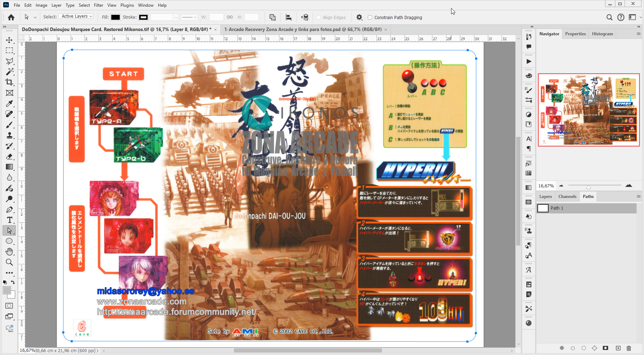The image size is (644, 355).
Task: Open the Paths panel flyout menu
Action: pyautogui.click(x=638, y=197)
